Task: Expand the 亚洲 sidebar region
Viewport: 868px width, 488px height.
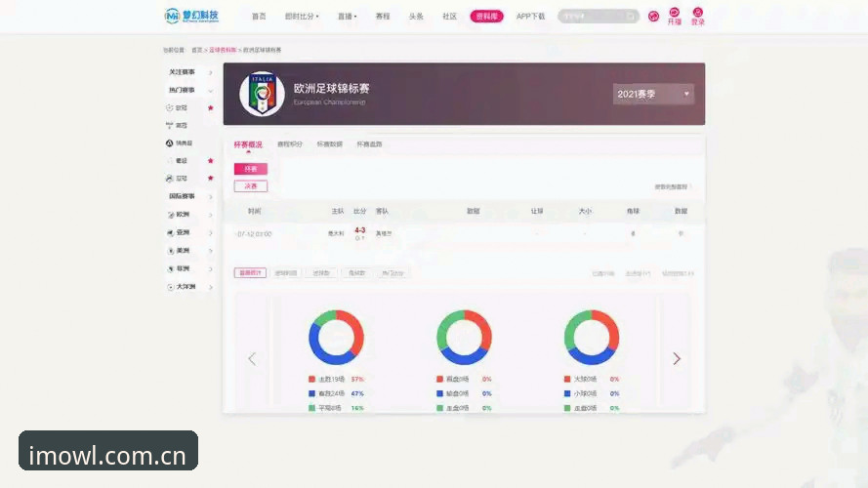Action: coord(189,233)
